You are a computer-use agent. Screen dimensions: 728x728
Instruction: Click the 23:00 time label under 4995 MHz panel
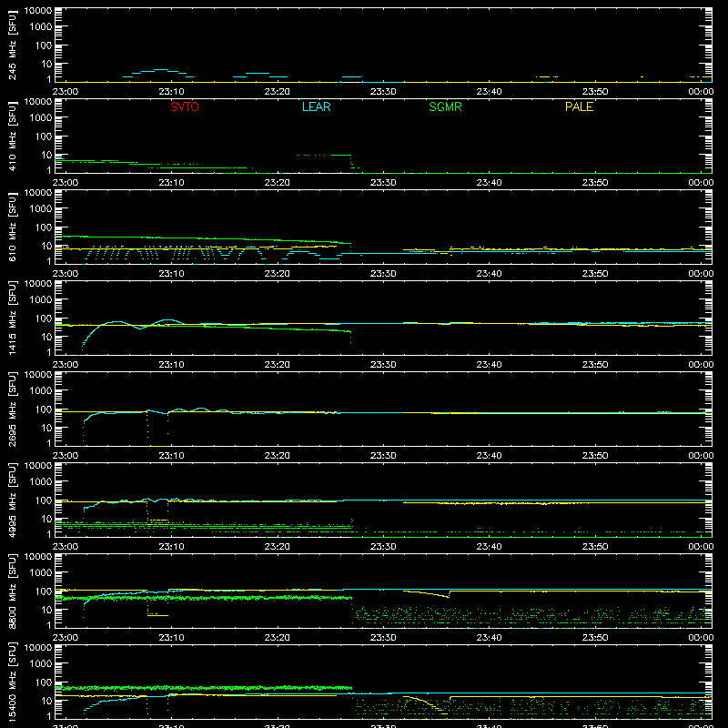(65, 547)
